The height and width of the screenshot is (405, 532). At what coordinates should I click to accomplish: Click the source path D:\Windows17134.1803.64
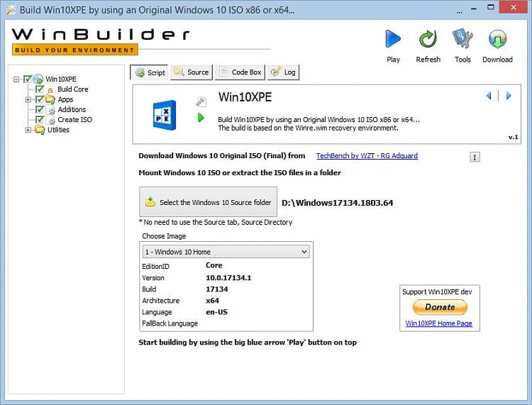(337, 203)
